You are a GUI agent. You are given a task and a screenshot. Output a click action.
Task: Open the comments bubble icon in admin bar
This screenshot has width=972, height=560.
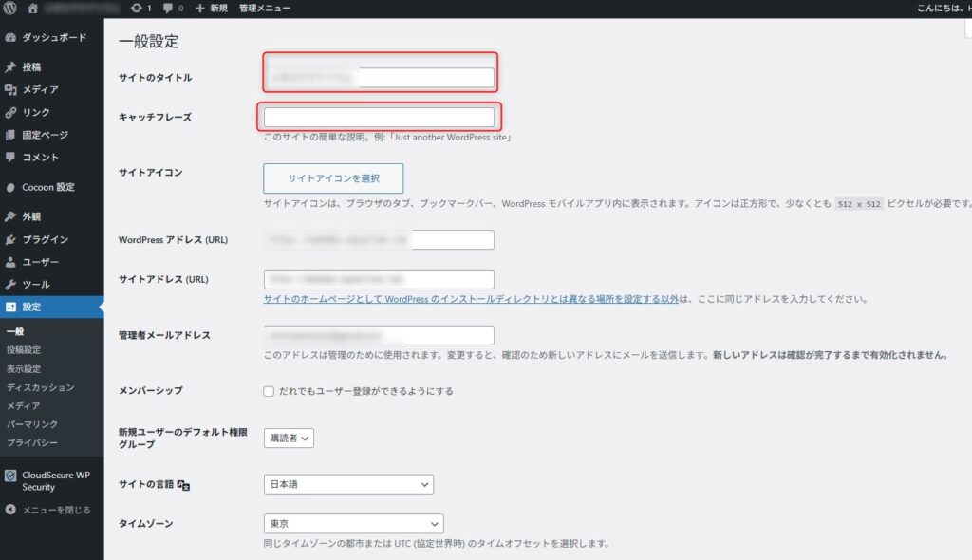coord(168,9)
